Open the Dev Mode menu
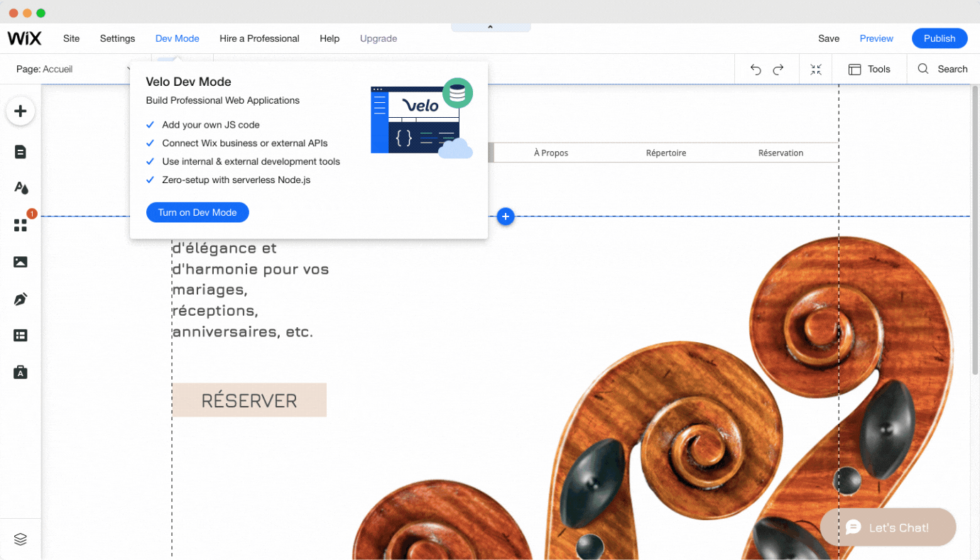Viewport: 980px width, 560px height. [178, 38]
